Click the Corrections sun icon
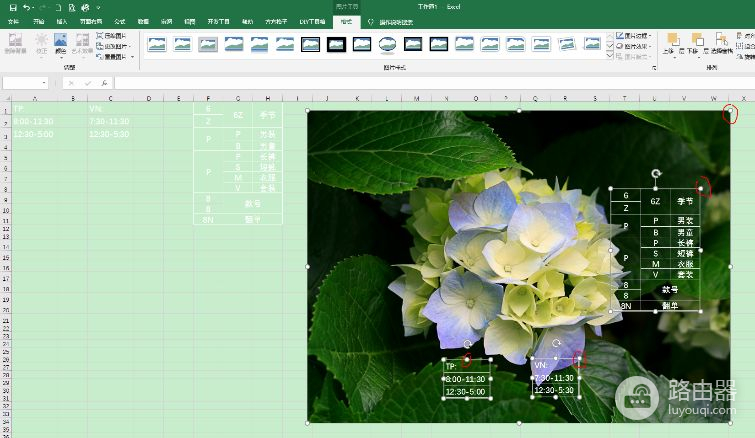This screenshot has height=438, width=755. click(x=41, y=42)
